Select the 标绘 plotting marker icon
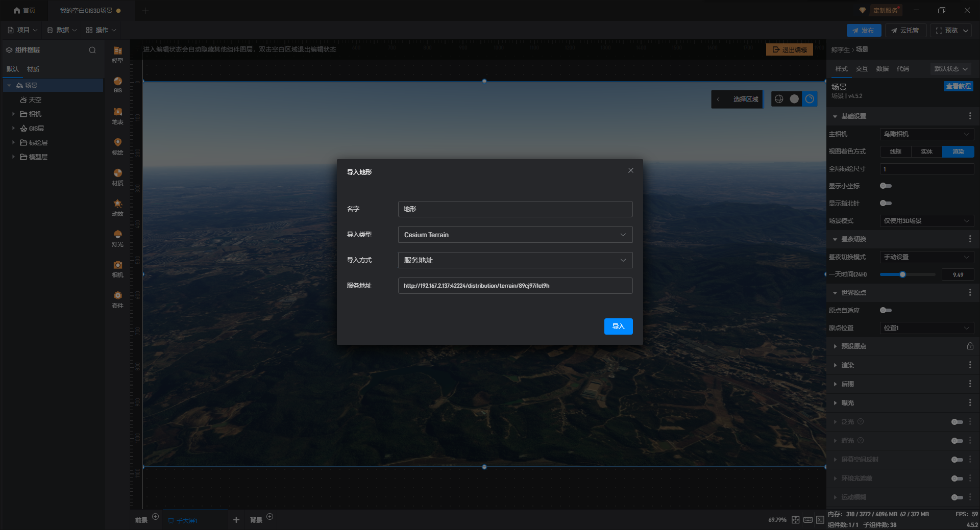Image resolution: width=980 pixels, height=530 pixels. coord(117,145)
